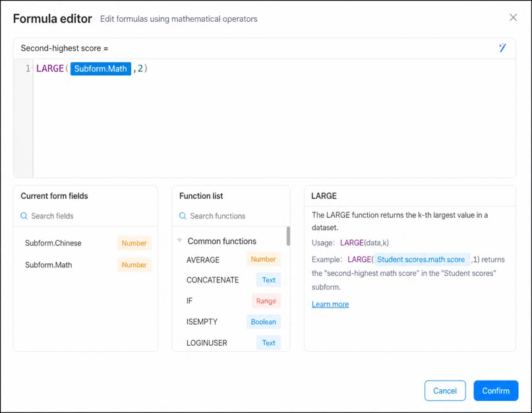
Task: Click the LARGE keyword in formula line
Action: pos(50,69)
